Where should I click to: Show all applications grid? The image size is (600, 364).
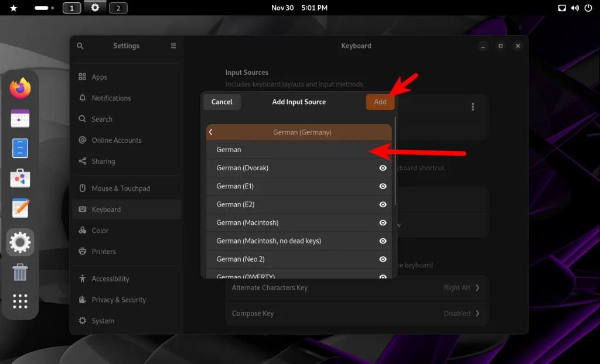click(21, 301)
